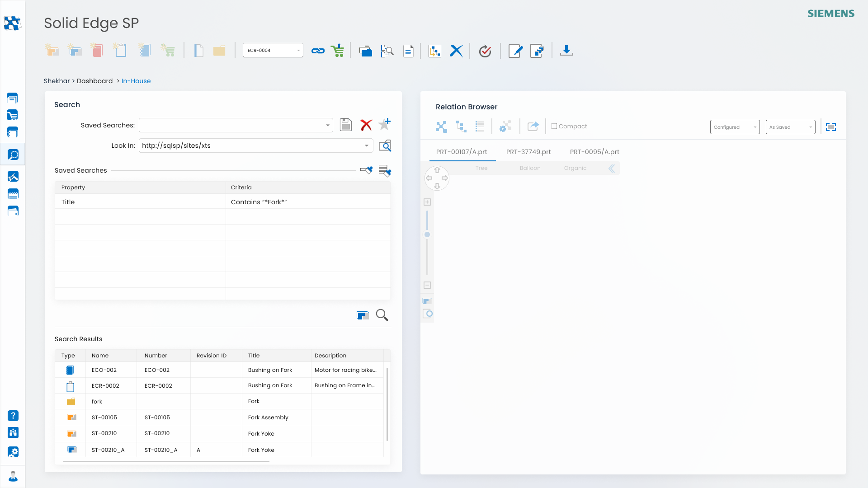Click the zoom out minus icon on graph
Screen dimensions: 868x488
[427, 285]
